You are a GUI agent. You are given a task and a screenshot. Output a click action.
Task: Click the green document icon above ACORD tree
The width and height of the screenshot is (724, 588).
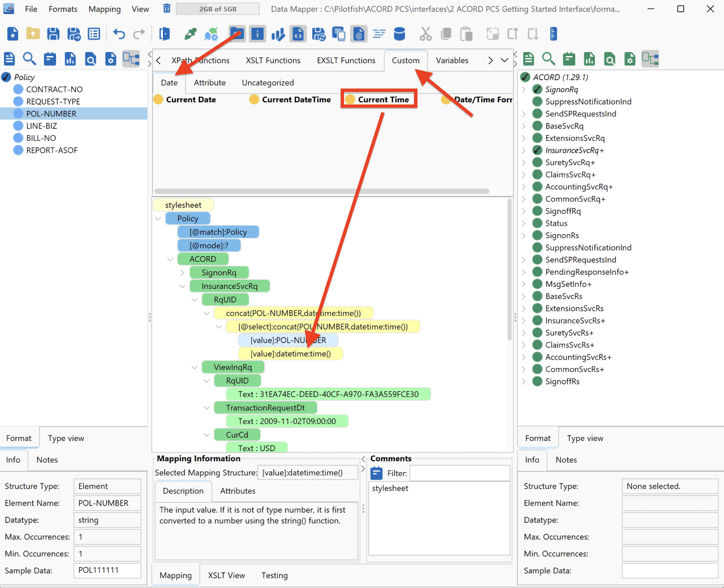tap(529, 58)
